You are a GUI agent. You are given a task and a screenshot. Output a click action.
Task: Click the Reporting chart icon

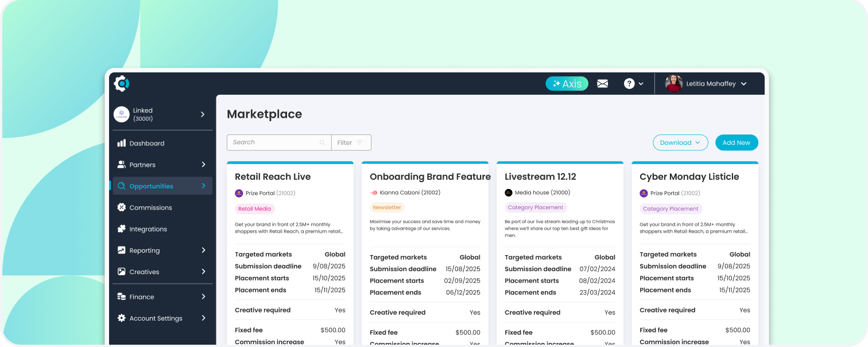121,250
